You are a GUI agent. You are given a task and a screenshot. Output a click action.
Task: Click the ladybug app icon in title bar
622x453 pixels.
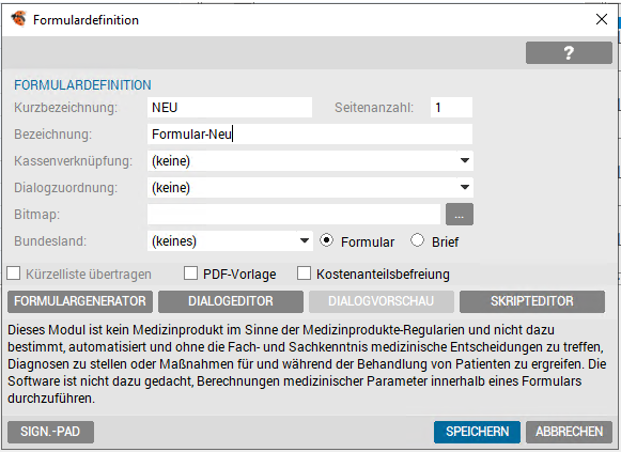(x=19, y=19)
